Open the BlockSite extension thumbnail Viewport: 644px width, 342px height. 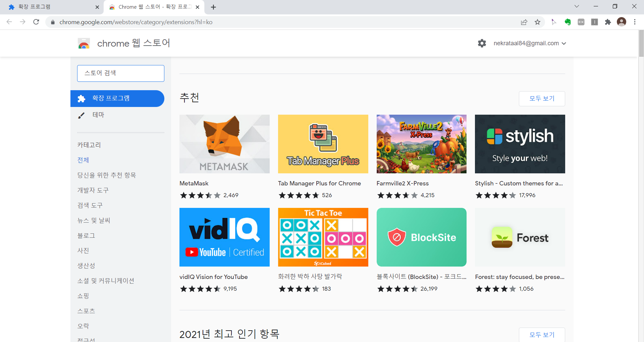coord(422,237)
